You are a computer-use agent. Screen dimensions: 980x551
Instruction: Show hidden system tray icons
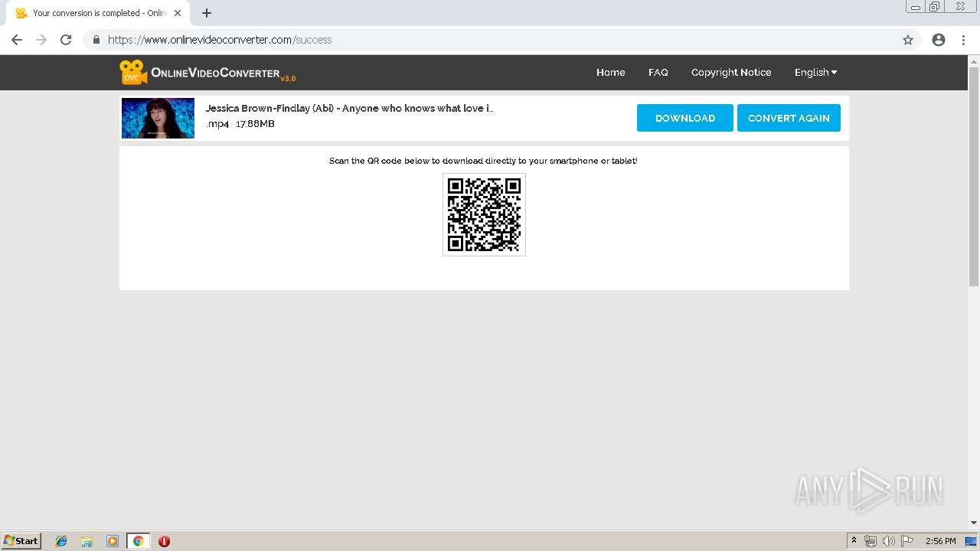[x=854, y=541]
